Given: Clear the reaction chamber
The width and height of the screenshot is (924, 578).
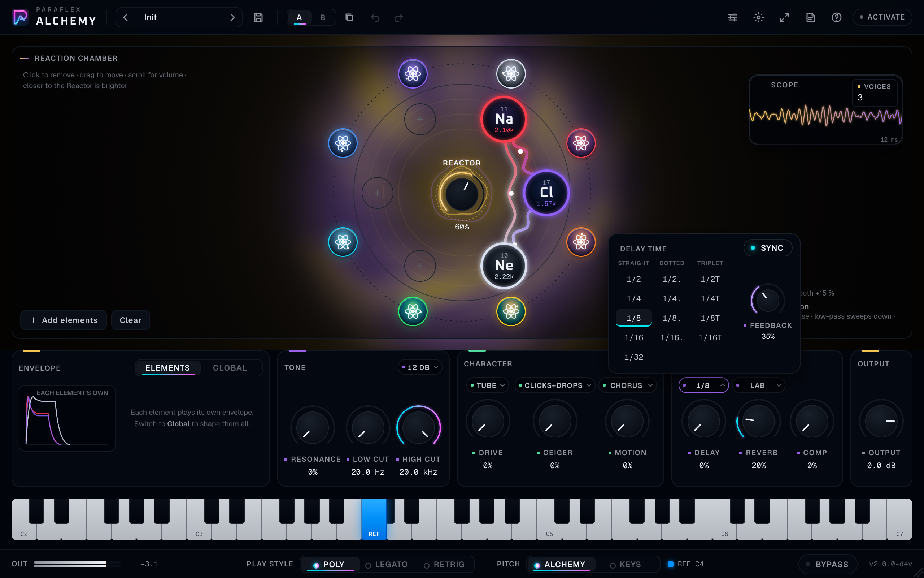Looking at the screenshot, I should click(130, 320).
